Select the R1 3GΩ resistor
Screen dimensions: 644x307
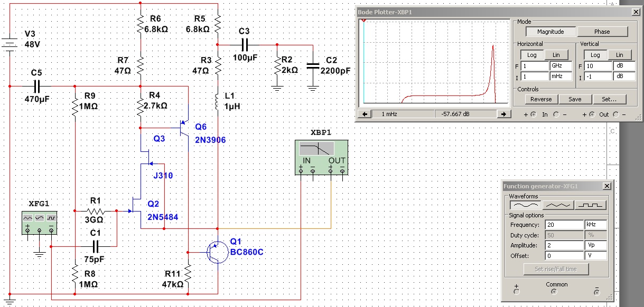pyautogui.click(x=96, y=210)
